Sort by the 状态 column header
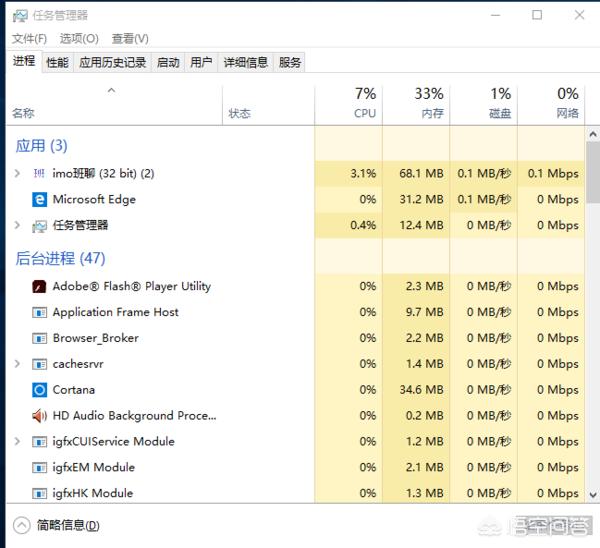This screenshot has height=548, width=600. [x=268, y=105]
